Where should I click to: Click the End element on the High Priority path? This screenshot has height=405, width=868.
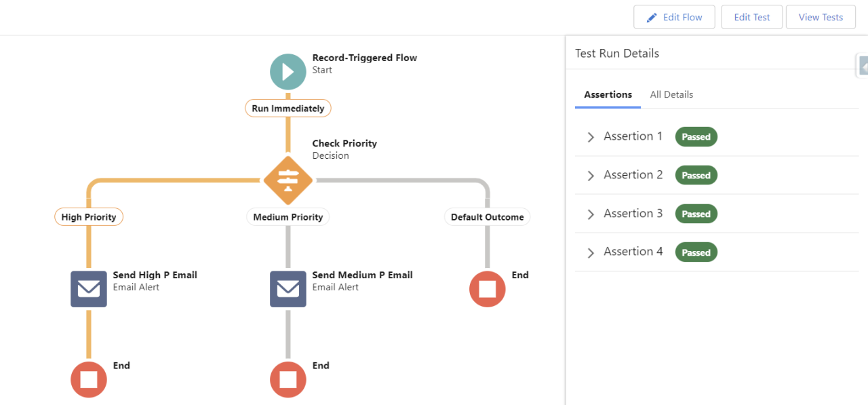tap(88, 379)
